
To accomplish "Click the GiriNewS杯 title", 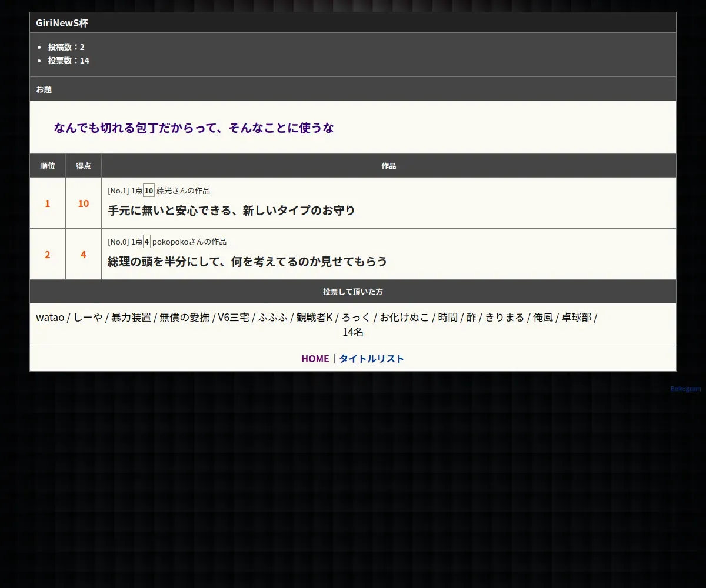I will [62, 23].
